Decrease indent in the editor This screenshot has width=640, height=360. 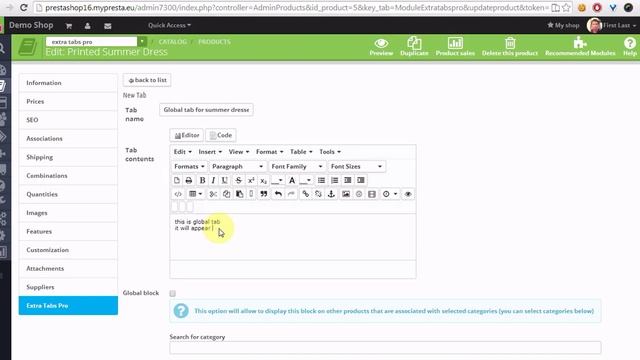pyautogui.click(x=347, y=180)
